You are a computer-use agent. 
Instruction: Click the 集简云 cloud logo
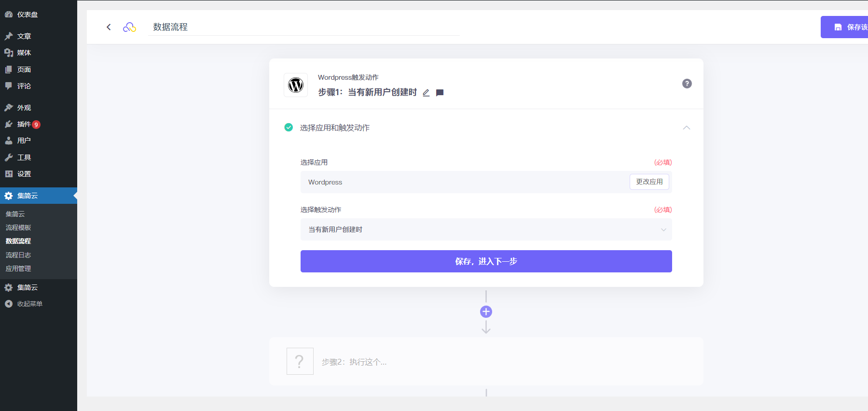point(129,27)
